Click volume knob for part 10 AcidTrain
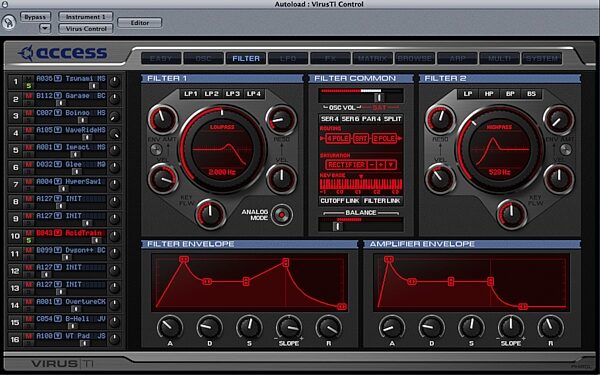Viewport: 600px width, 375px height. tap(114, 236)
